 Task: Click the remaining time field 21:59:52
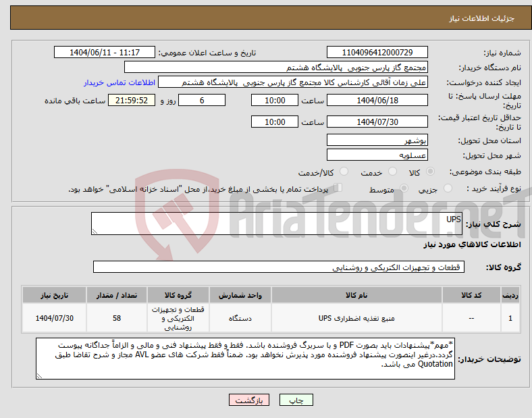click(132, 100)
